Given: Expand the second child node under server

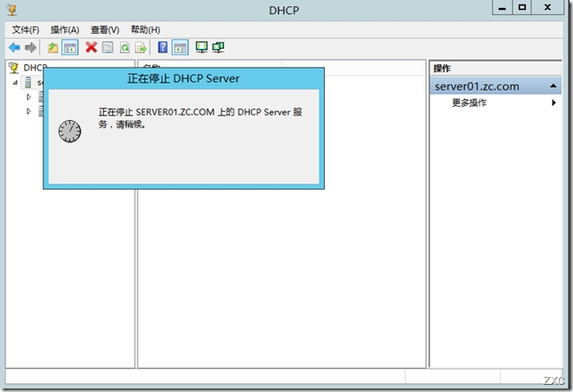Looking at the screenshot, I should pos(28,111).
